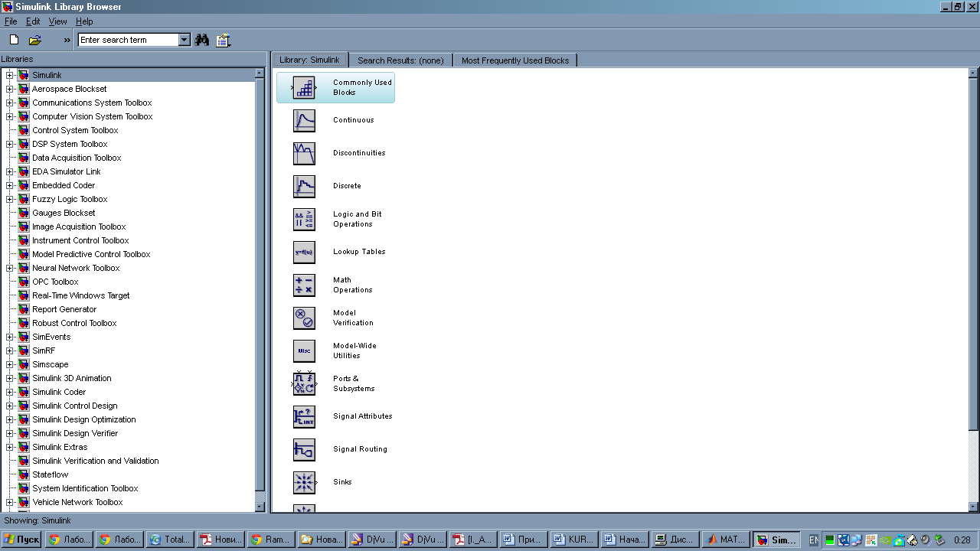Open the Help menu
Screen dimensions: 980x551
click(84, 21)
